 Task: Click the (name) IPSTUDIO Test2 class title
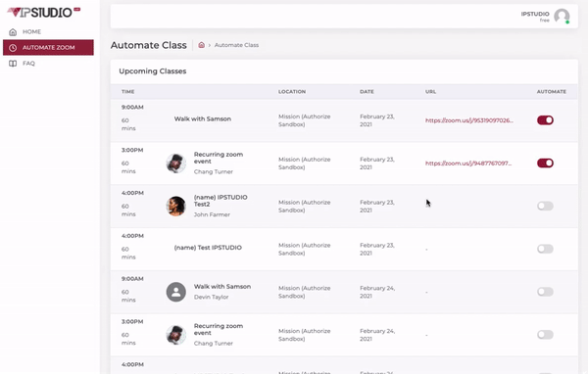[x=220, y=201]
